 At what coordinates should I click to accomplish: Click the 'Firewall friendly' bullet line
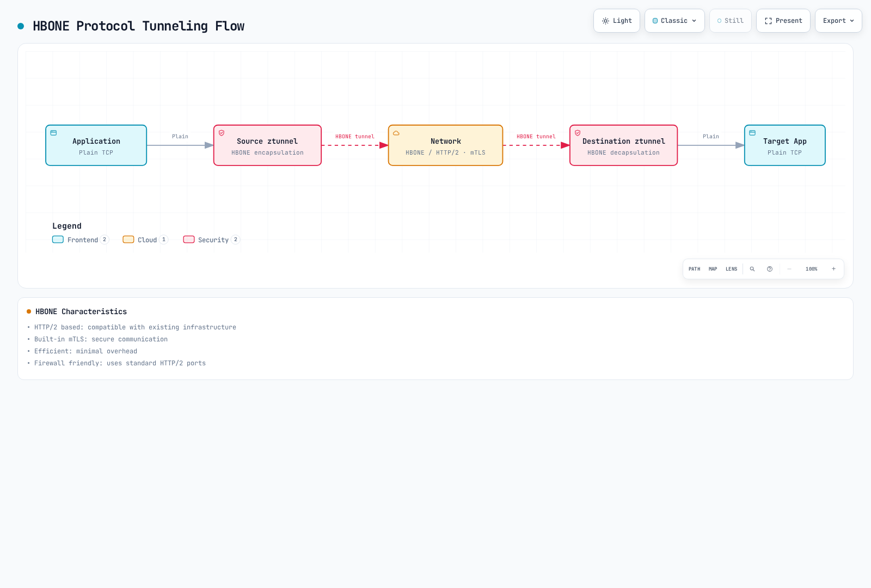(x=120, y=363)
